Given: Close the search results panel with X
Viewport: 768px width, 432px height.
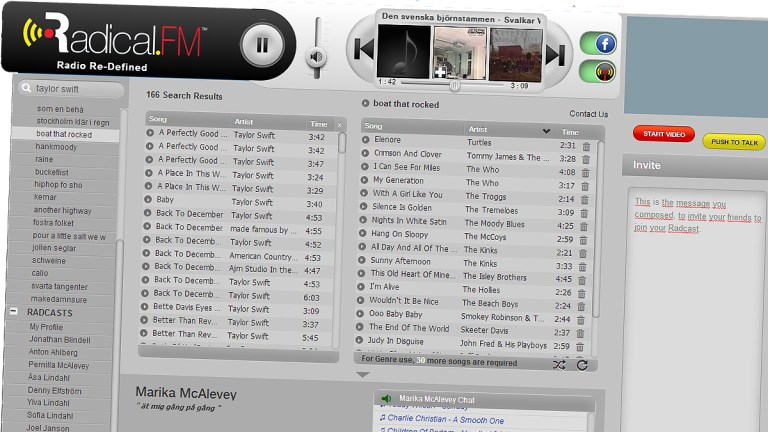Looking at the screenshot, I should [x=339, y=125].
